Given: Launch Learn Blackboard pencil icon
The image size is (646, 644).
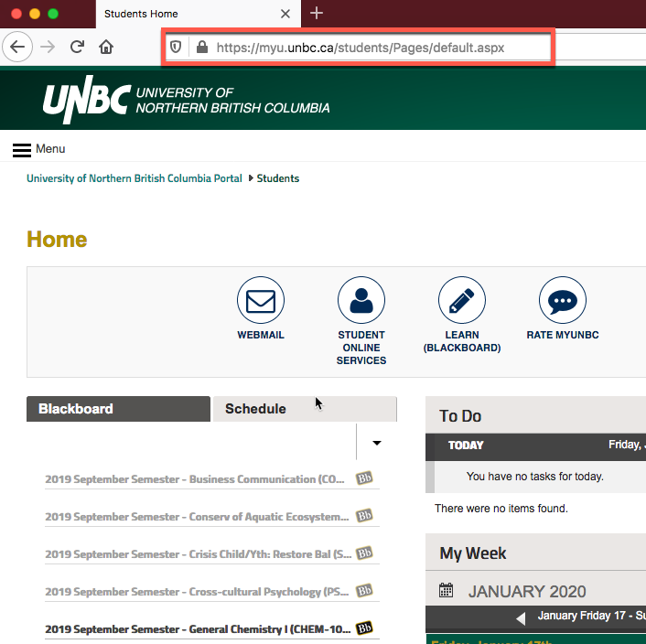Looking at the screenshot, I should click(x=462, y=301).
